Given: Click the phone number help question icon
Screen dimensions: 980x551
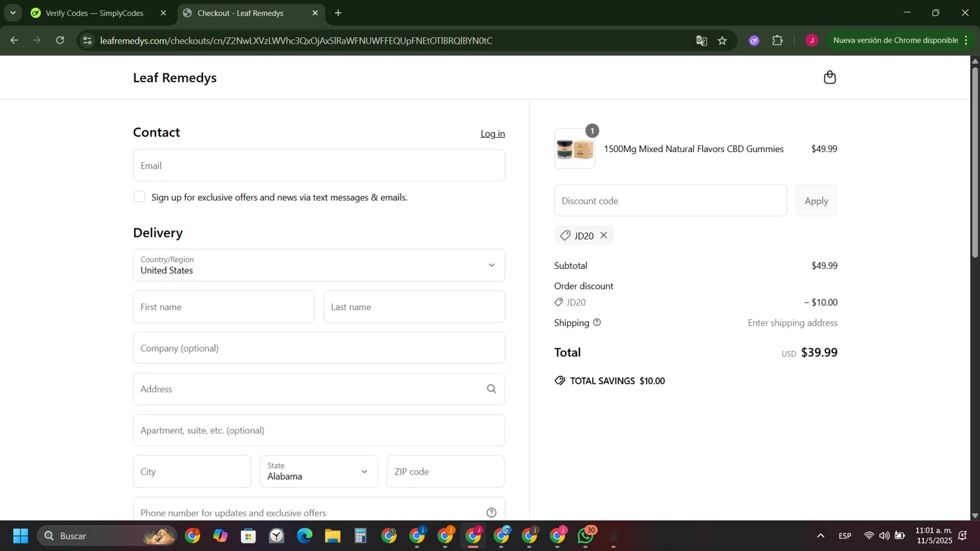Looking at the screenshot, I should click(x=491, y=513).
